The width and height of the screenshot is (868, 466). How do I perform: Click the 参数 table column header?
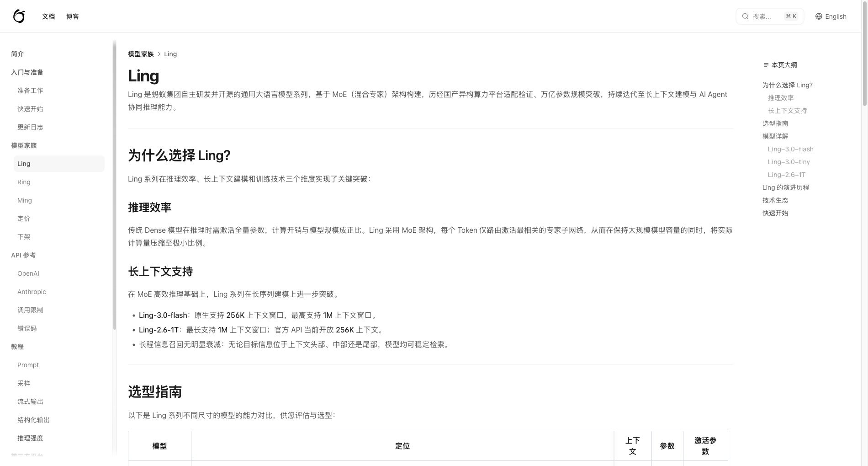pyautogui.click(x=667, y=446)
